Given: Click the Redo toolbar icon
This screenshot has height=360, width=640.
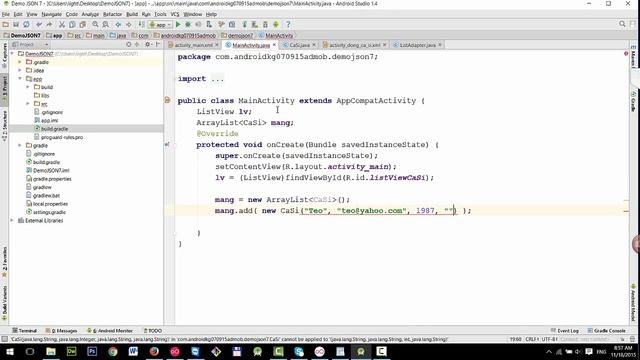Looking at the screenshot, I should (49, 24).
